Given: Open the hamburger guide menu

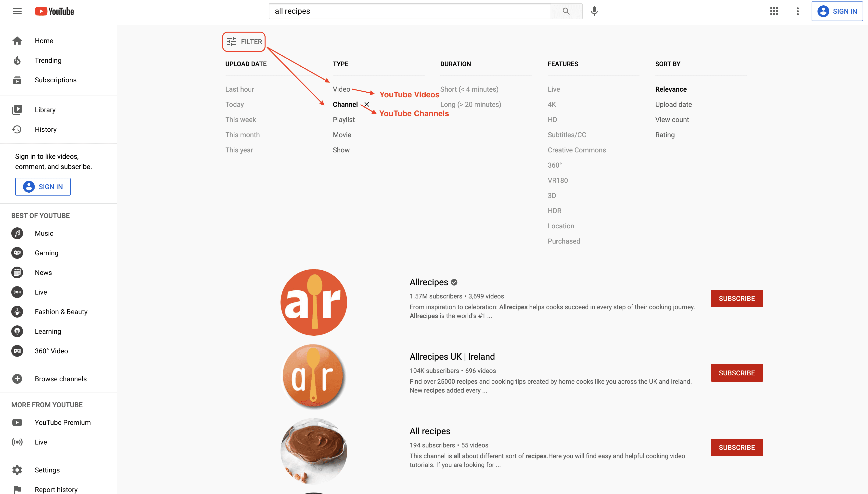Looking at the screenshot, I should pyautogui.click(x=17, y=11).
